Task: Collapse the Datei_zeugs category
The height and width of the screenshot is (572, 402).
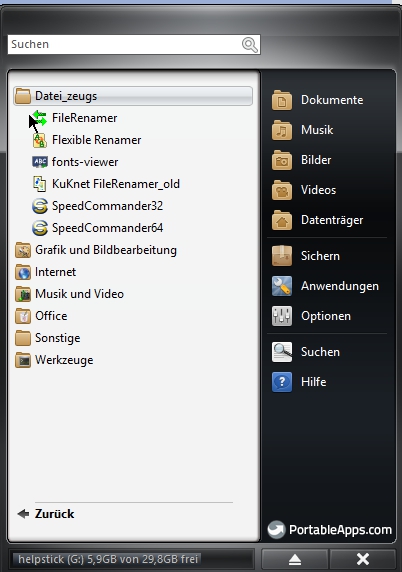Action: (133, 96)
